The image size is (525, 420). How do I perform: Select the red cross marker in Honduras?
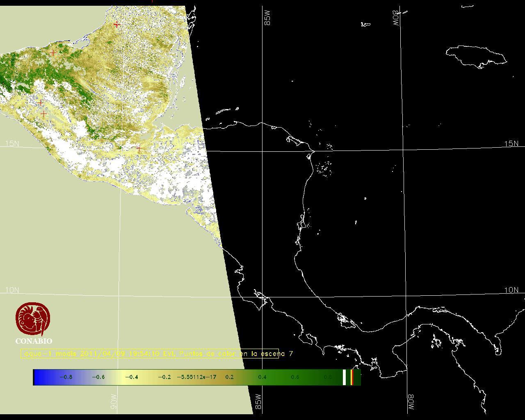point(139,148)
